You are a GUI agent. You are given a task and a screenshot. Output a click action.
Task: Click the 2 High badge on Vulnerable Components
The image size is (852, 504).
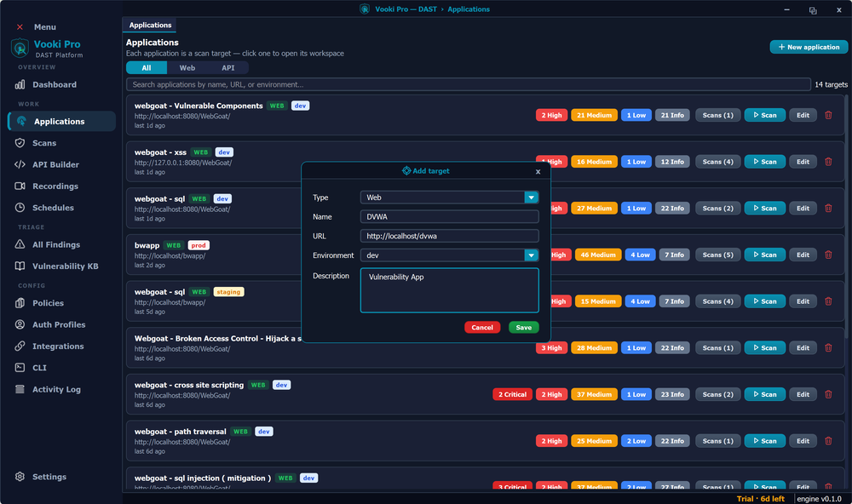pos(551,115)
